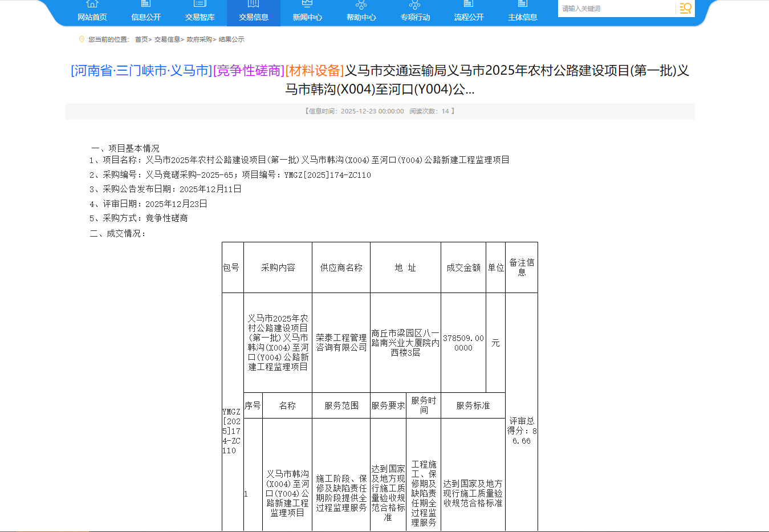This screenshot has height=532, width=769.
Task: Click the 政府采购 breadcrumb link
Action: [x=199, y=39]
